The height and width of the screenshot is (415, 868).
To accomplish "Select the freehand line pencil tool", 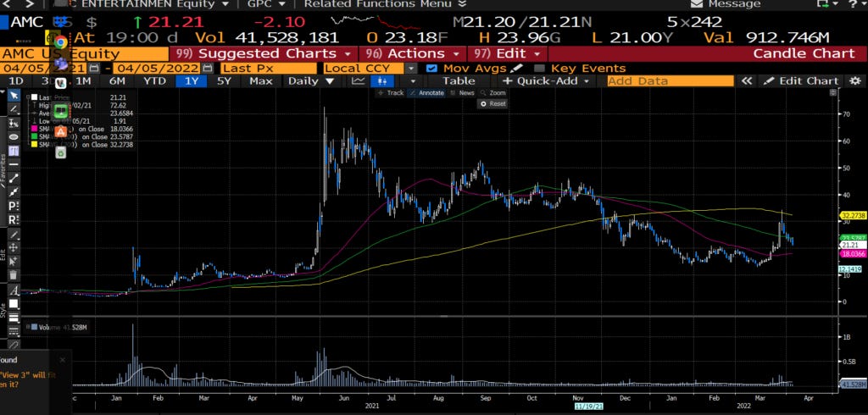I will click(14, 109).
